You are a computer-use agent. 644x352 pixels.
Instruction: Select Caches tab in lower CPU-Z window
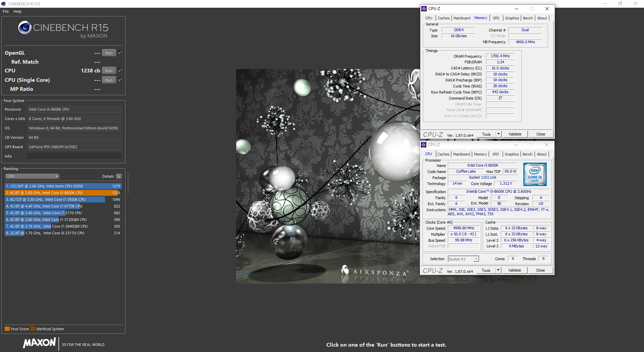[443, 154]
